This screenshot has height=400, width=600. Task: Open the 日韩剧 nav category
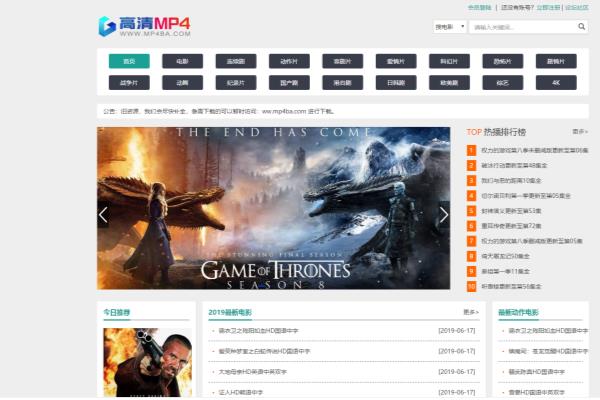(396, 83)
